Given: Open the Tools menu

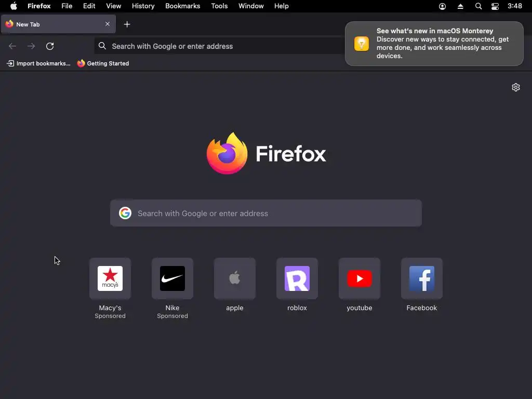Looking at the screenshot, I should click(x=219, y=6).
